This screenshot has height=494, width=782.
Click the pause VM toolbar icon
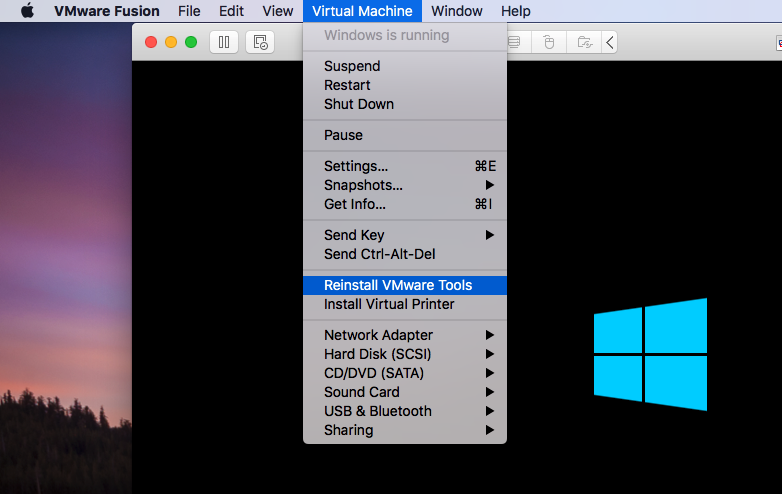pyautogui.click(x=224, y=42)
